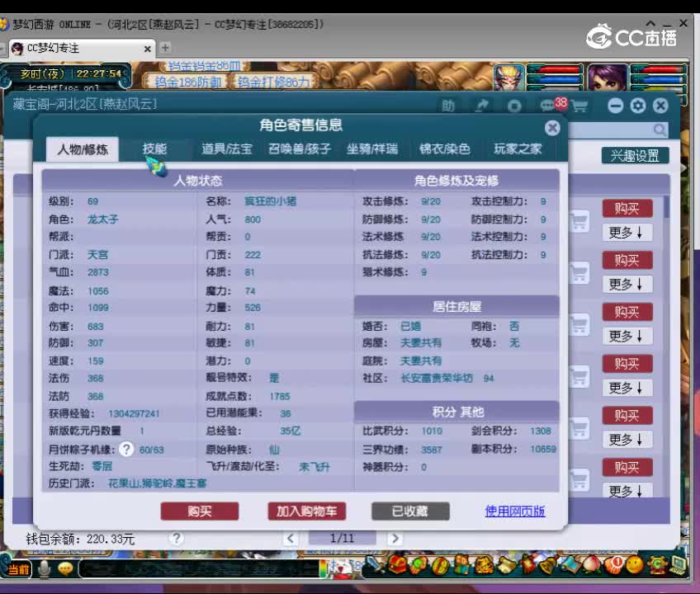Click the 1/11 page number field
This screenshot has width=700, height=594.
342,538
